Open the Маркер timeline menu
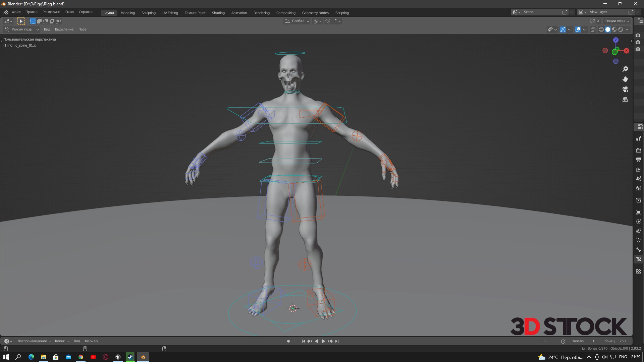Screen dimensions: 644x362 pos(91,341)
